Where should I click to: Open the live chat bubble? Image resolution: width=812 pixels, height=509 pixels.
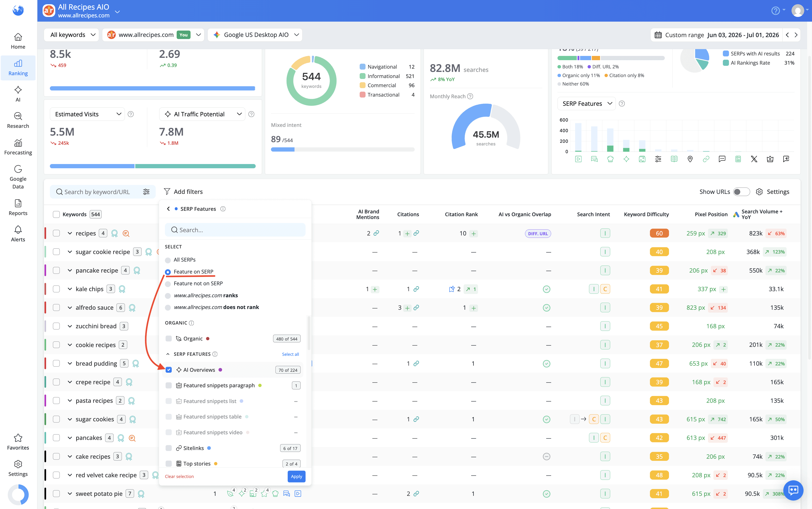tap(793, 490)
